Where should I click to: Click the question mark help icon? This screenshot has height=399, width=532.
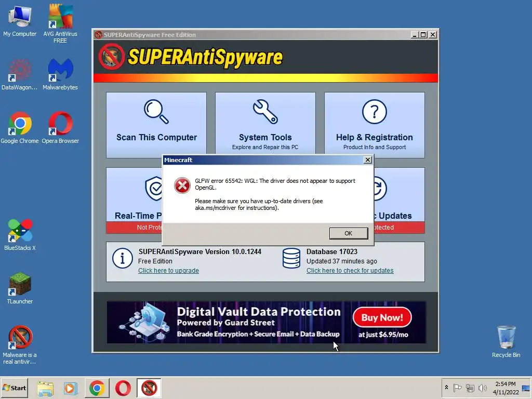[x=374, y=112]
